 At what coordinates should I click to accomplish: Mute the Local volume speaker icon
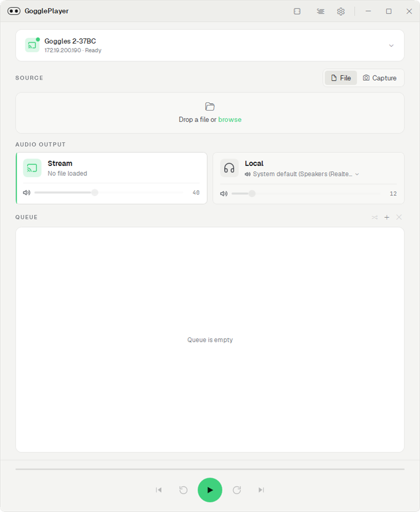point(224,193)
